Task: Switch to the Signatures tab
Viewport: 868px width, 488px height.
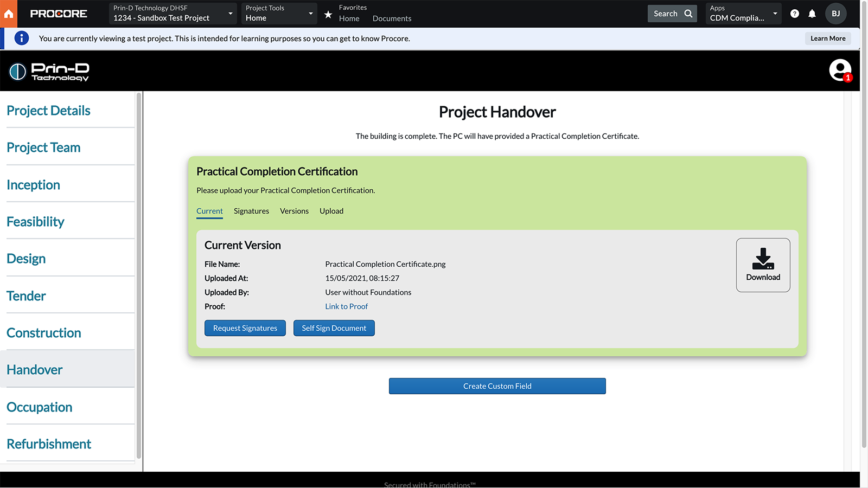Action: 251,211
